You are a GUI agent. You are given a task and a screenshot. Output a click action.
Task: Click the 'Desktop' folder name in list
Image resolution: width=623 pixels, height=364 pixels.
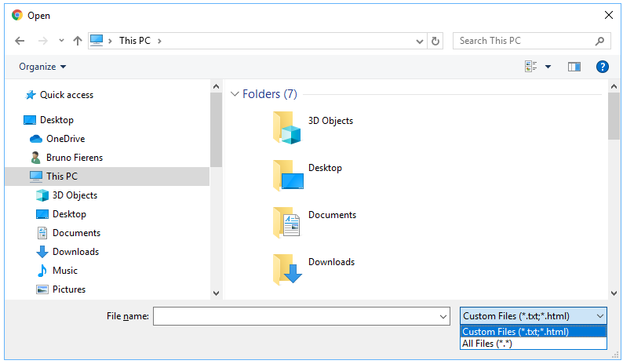click(325, 168)
